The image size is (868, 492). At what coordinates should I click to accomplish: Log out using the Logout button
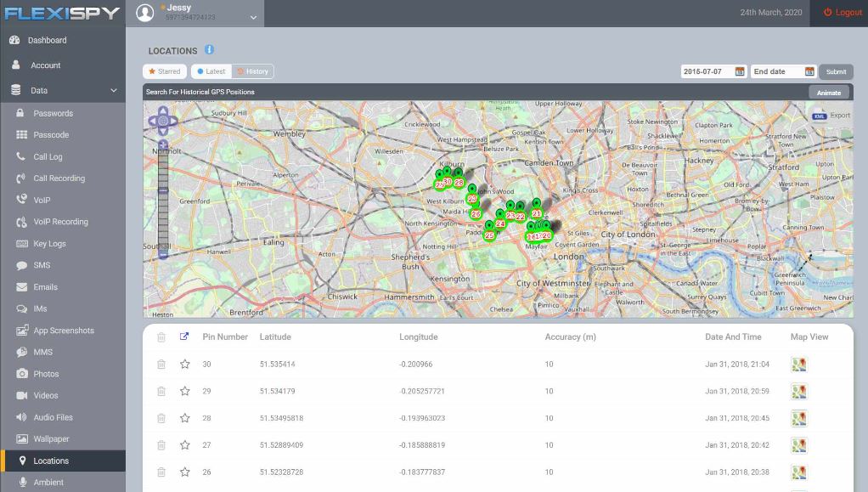843,12
